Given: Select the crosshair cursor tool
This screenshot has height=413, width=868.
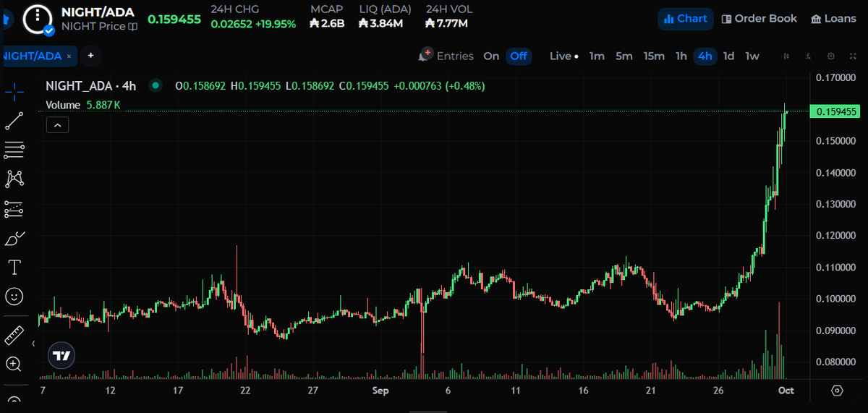Looking at the screenshot, I should tap(14, 92).
